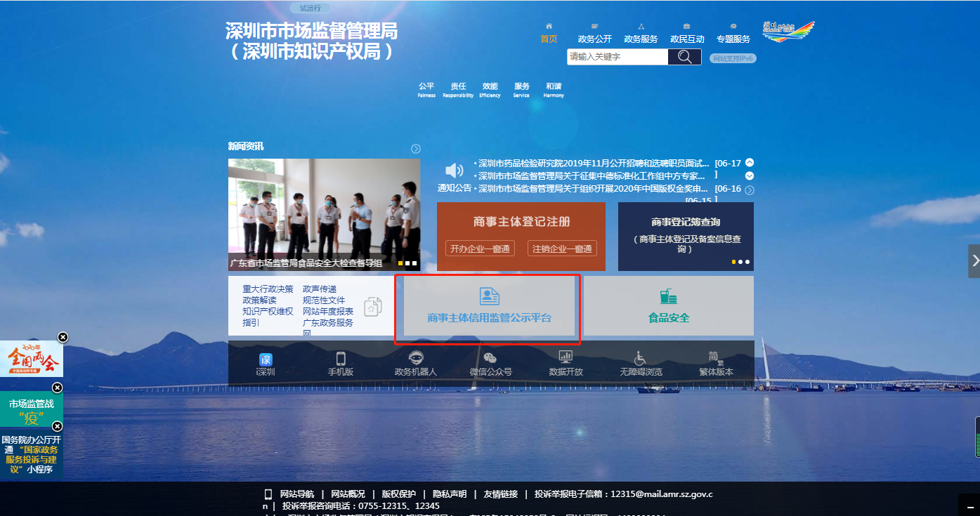The width and height of the screenshot is (980, 516).
Task: Enable 无障碍浏览 accessibility browsing
Action: 641,364
